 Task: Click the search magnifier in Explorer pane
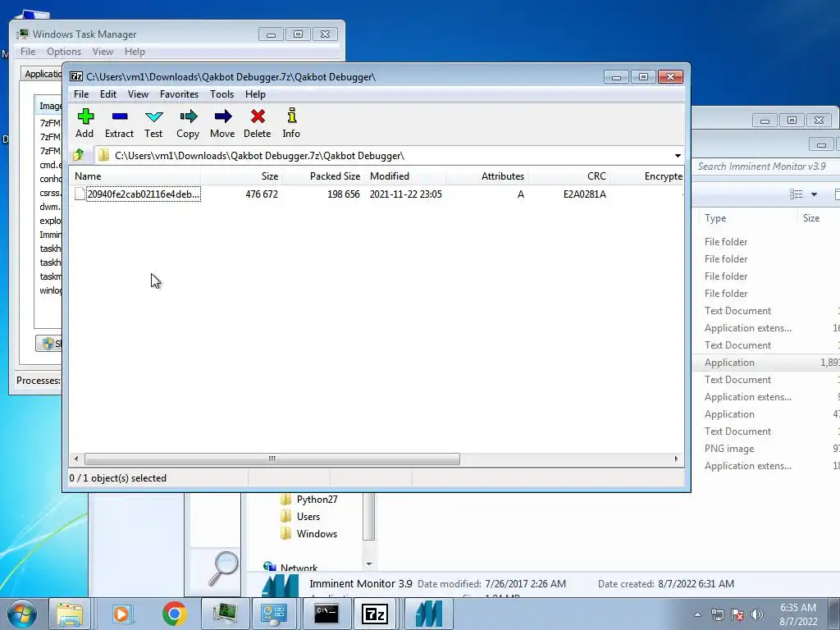tap(222, 568)
